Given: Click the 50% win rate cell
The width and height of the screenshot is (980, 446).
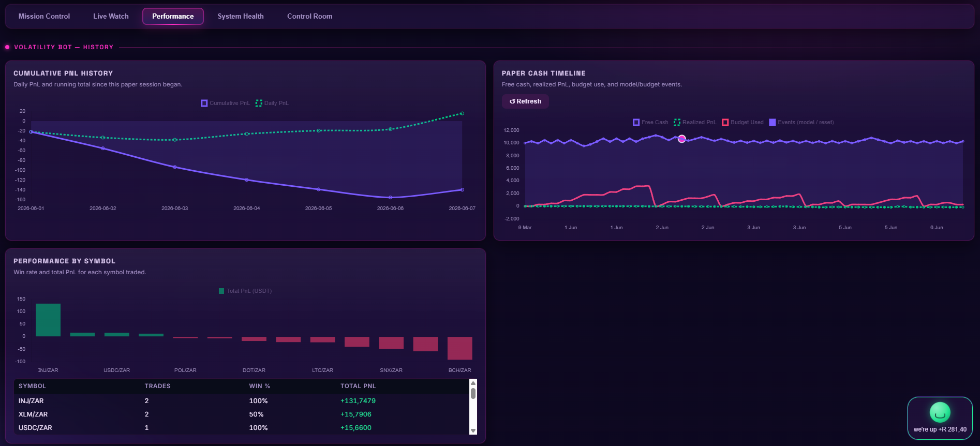Looking at the screenshot, I should pyautogui.click(x=256, y=414).
